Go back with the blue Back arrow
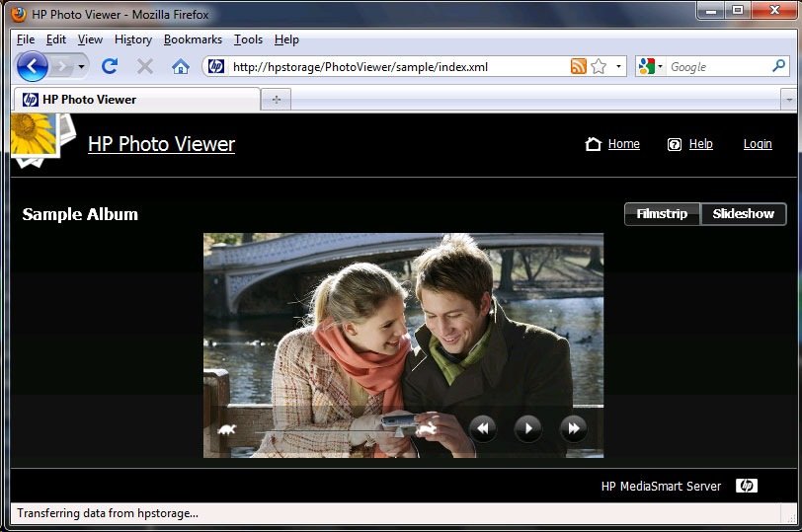This screenshot has width=802, height=532. (x=33, y=66)
